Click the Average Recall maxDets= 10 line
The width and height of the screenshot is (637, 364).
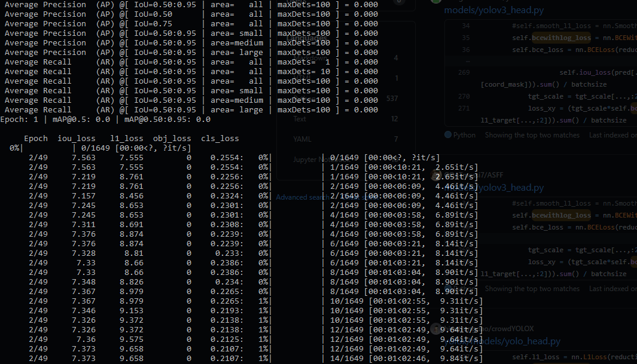coord(191,72)
